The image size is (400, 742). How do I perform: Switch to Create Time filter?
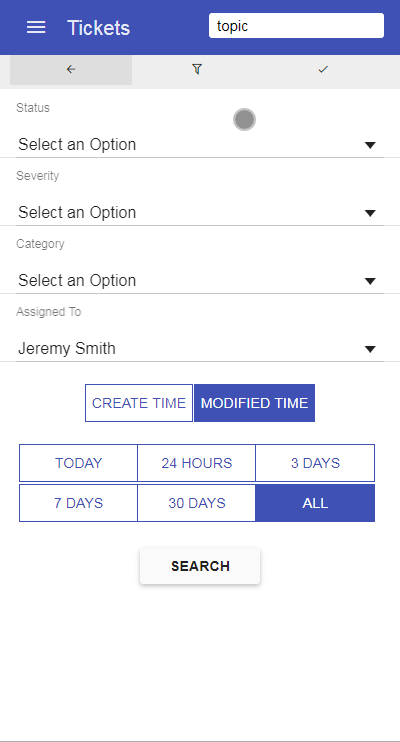(x=139, y=403)
